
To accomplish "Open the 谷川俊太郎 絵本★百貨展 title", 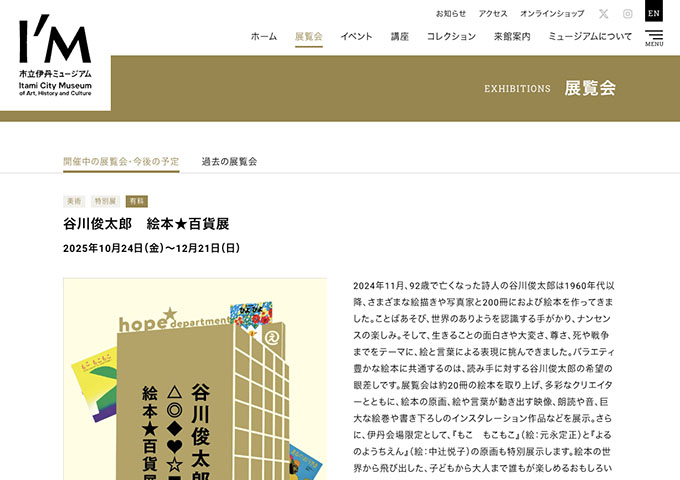I will [x=146, y=223].
